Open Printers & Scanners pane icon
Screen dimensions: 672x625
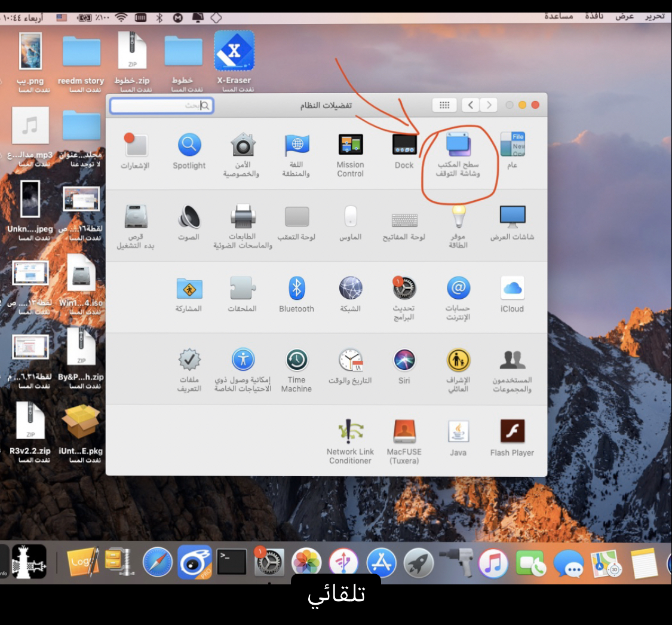coord(243,216)
